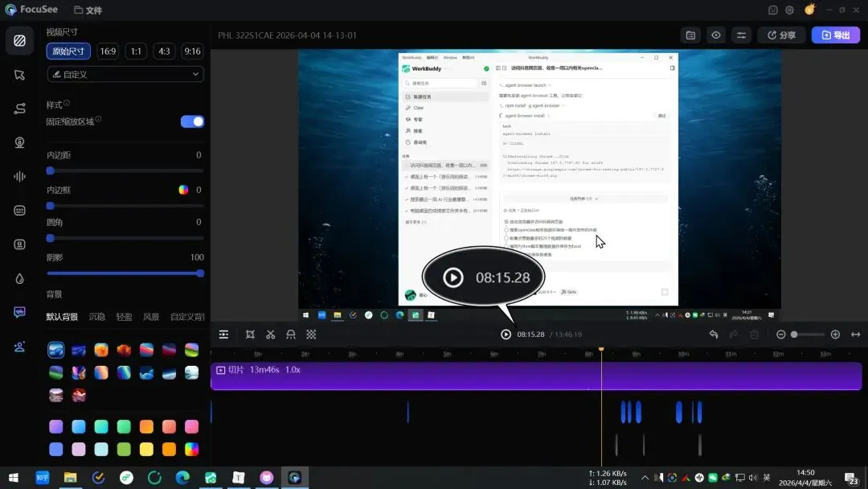Open the notification center icon in taskbar
Viewport: 868px width, 489px height.
pyautogui.click(x=851, y=478)
